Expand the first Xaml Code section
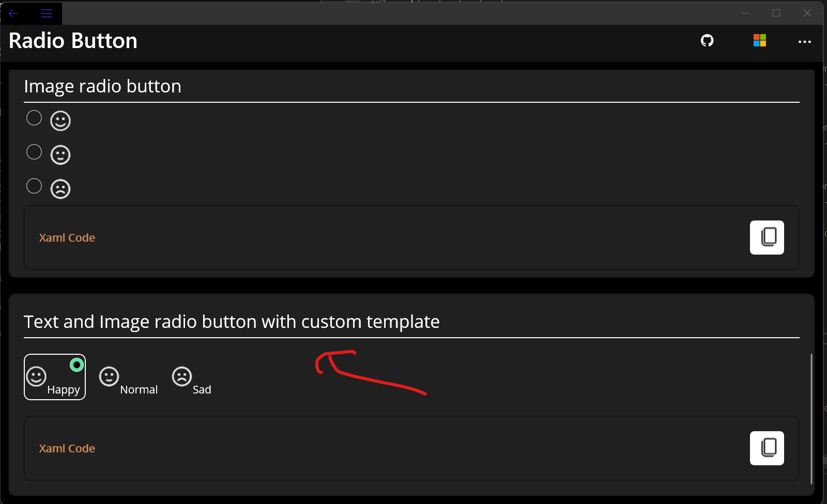 coord(67,238)
